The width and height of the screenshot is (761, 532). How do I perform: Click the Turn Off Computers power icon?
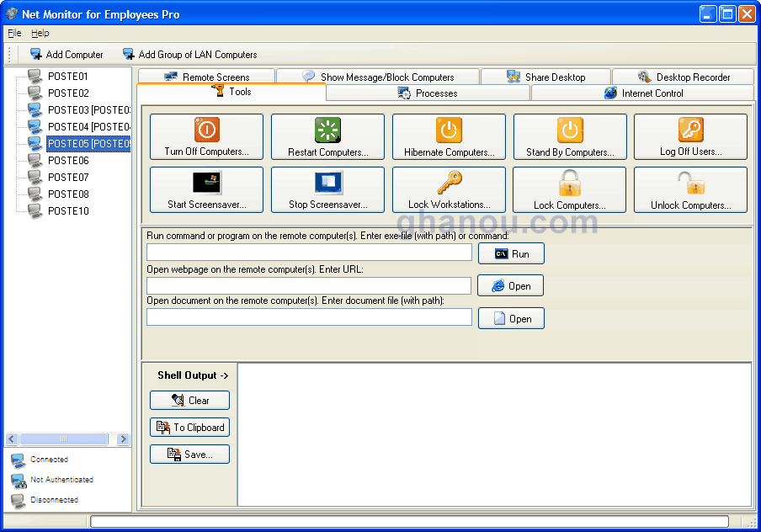207,130
